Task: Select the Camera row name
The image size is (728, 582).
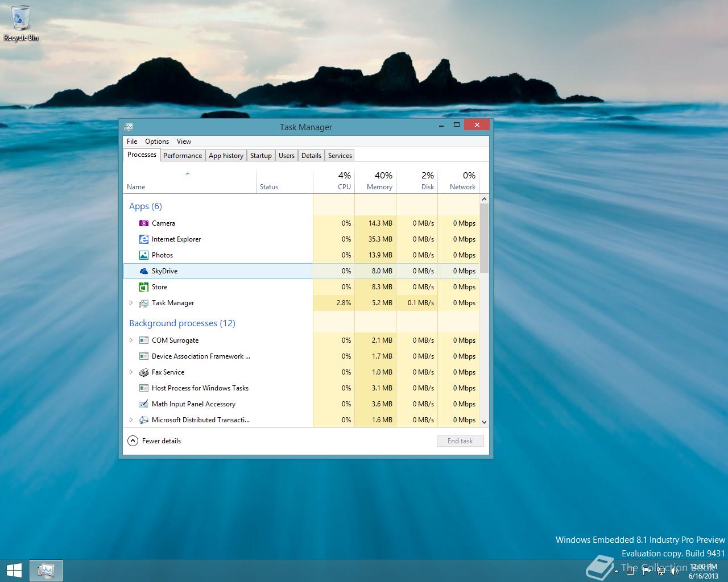Action: tap(163, 223)
